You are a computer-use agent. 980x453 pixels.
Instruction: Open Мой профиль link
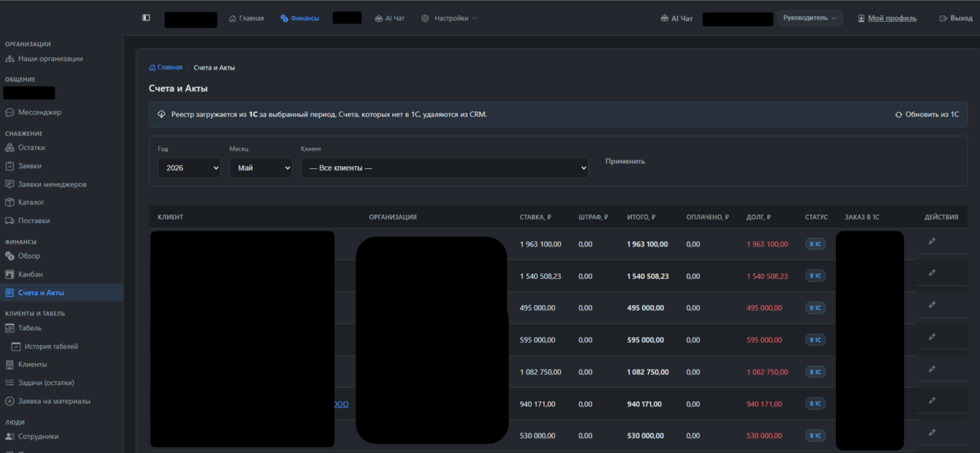tap(887, 18)
